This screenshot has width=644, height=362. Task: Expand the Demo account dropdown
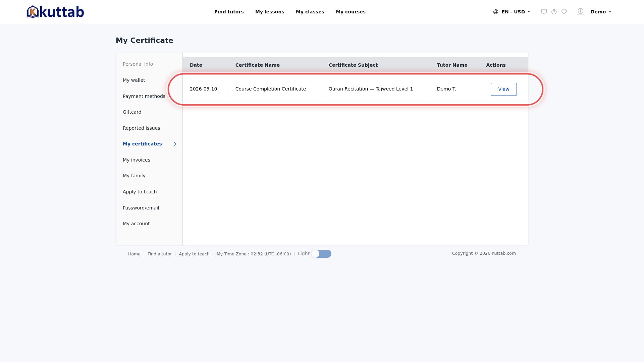[601, 12]
